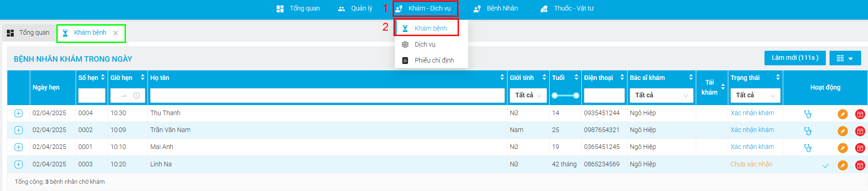Click the red cancel appointment icon for Linh Na
Image resolution: width=868 pixels, height=191 pixels.
pyautogui.click(x=860, y=165)
